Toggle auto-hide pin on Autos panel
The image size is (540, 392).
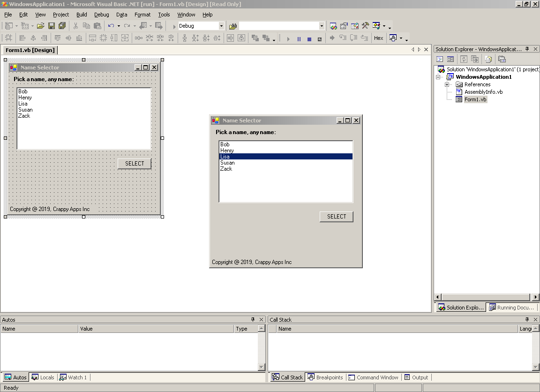pyautogui.click(x=253, y=320)
